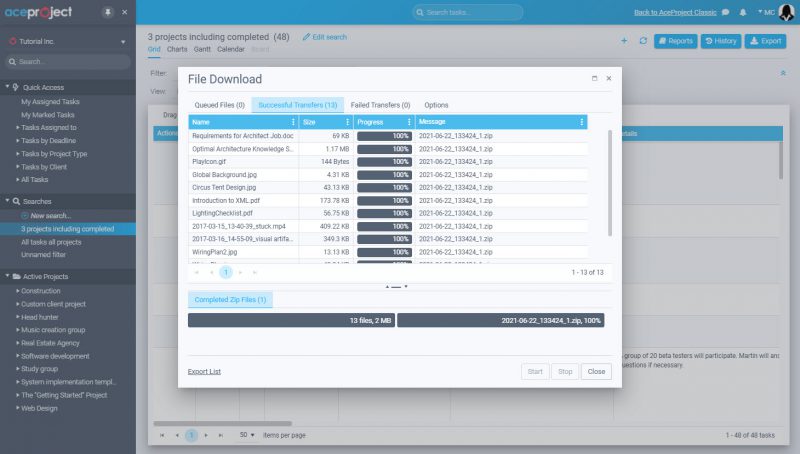Switch to Failed Transfers tab
The height and width of the screenshot is (454, 800).
tap(380, 105)
